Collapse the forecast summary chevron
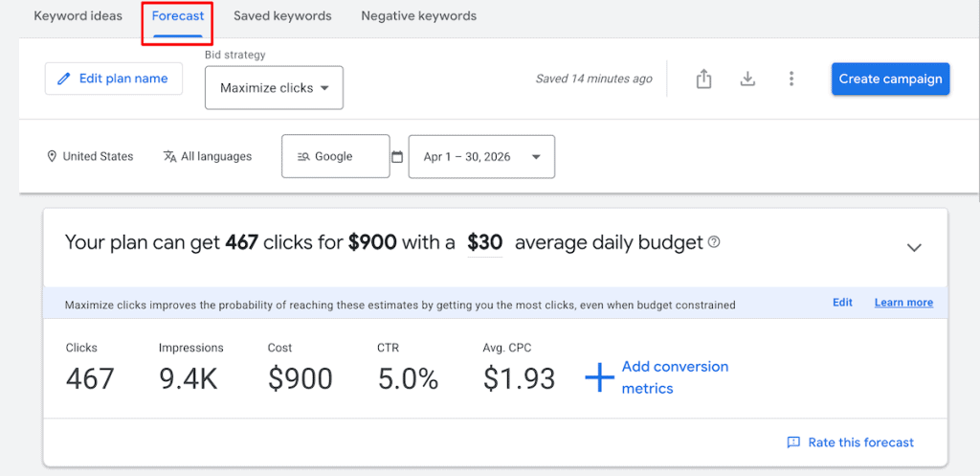The width and height of the screenshot is (980, 476). pos(914,248)
